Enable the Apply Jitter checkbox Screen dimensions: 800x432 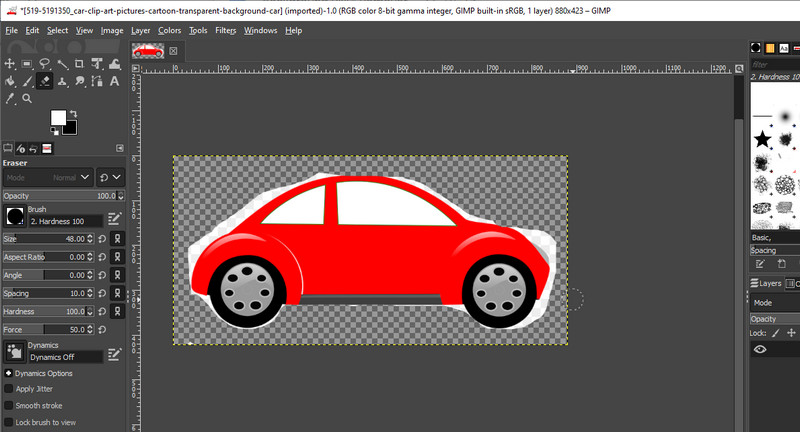coord(9,388)
